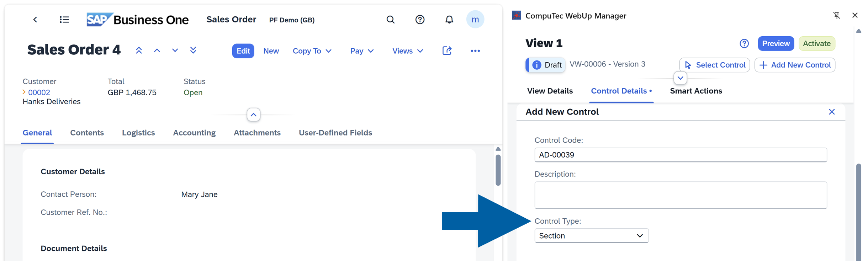Activate View 1
Image resolution: width=868 pixels, height=261 pixels.
click(x=817, y=43)
